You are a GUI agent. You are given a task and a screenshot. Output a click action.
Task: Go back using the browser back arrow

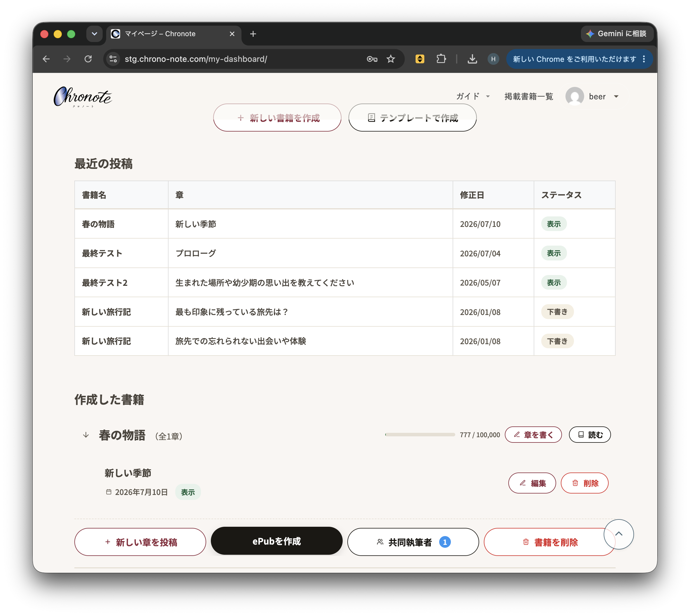point(46,59)
